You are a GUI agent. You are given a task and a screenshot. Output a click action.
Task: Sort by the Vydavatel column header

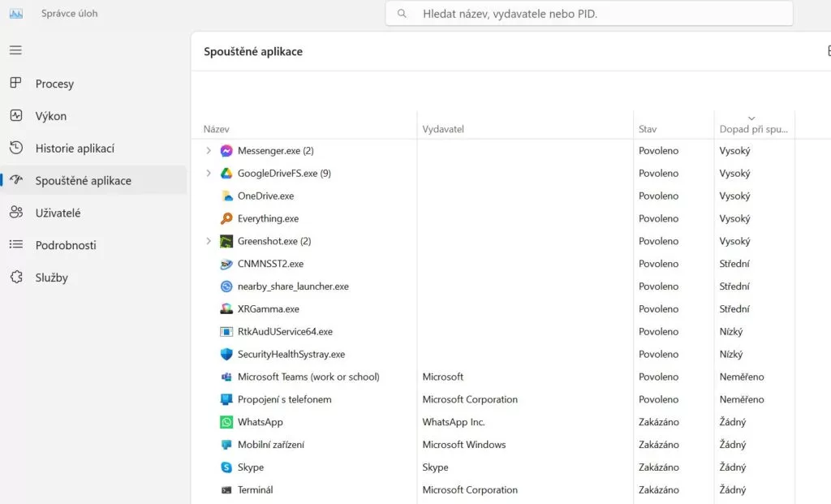tap(443, 129)
